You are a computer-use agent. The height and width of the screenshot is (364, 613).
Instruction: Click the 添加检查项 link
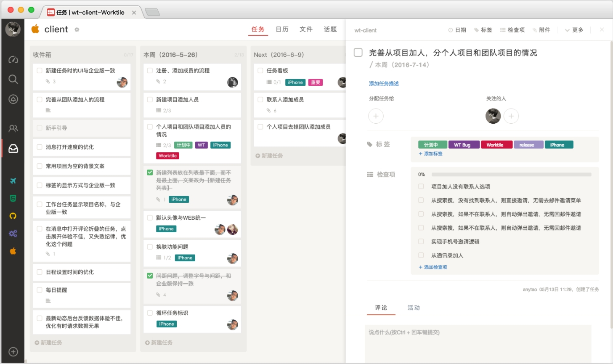(433, 267)
